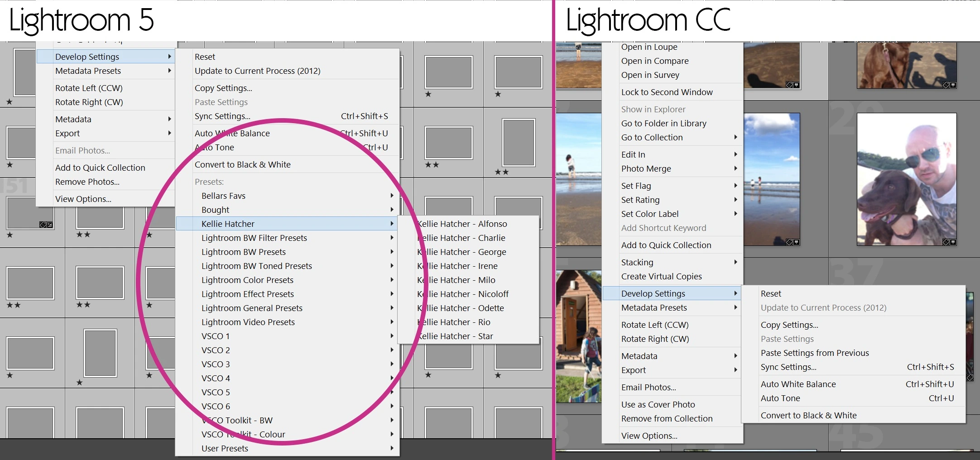Screen dimensions: 980x460
Task: Choose Open in Compare in Lightroom CC menu
Action: point(673,61)
